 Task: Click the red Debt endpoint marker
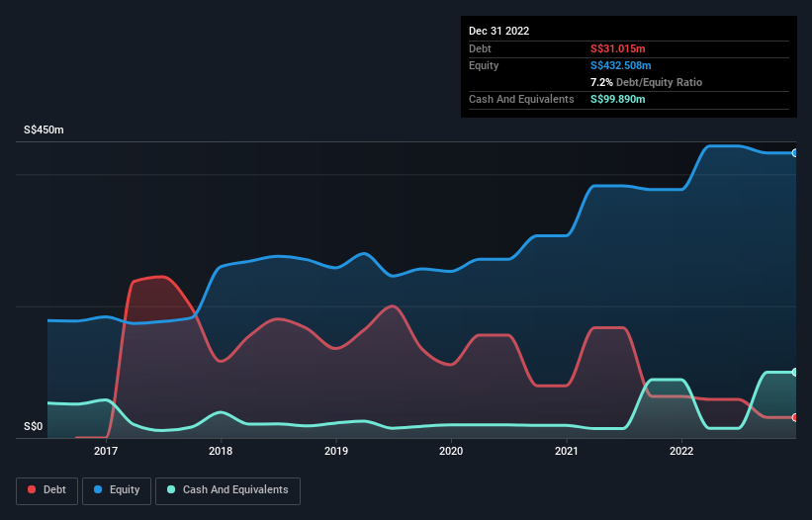click(x=795, y=417)
